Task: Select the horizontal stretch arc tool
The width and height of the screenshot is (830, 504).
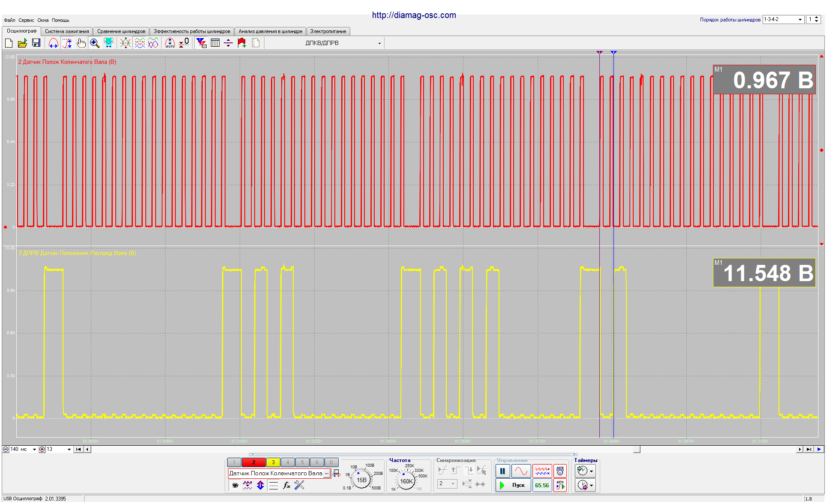Action: [x=53, y=43]
